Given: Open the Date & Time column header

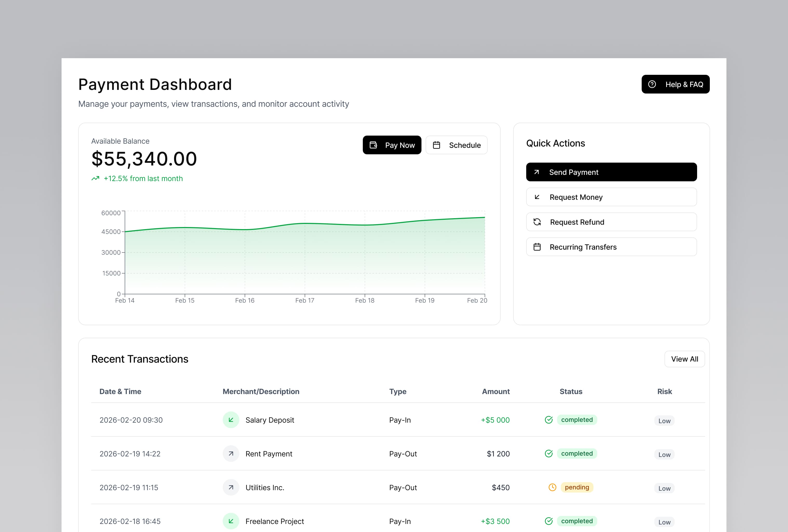Looking at the screenshot, I should (120, 391).
